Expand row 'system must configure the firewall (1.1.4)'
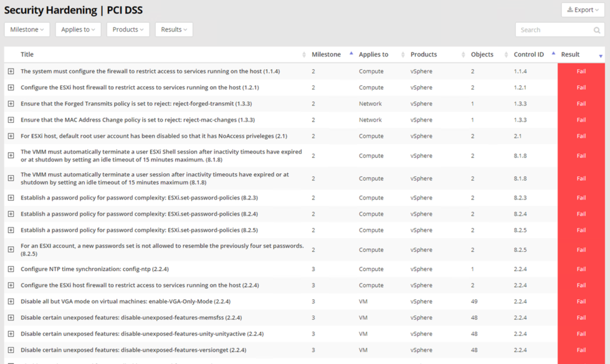 pyautogui.click(x=11, y=71)
